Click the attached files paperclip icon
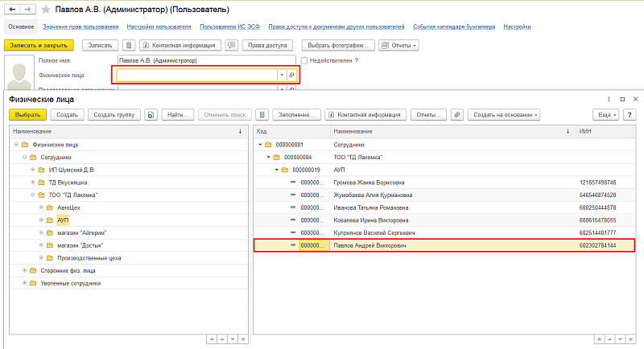This screenshot has height=349, width=644. [x=457, y=115]
